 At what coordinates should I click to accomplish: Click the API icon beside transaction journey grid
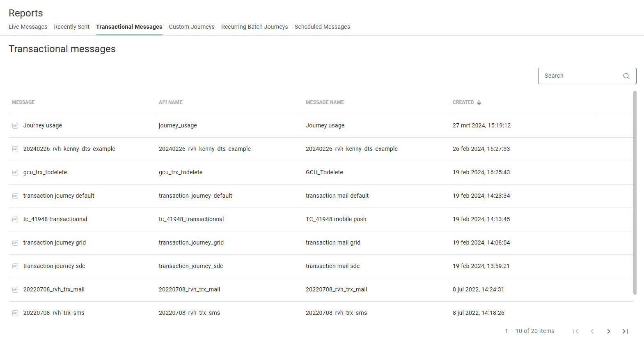15,243
